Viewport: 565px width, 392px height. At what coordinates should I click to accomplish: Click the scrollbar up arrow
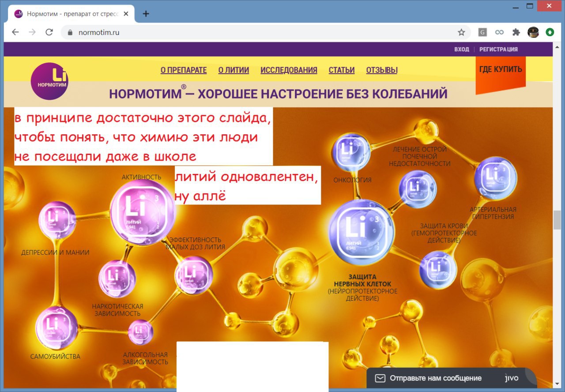557,46
